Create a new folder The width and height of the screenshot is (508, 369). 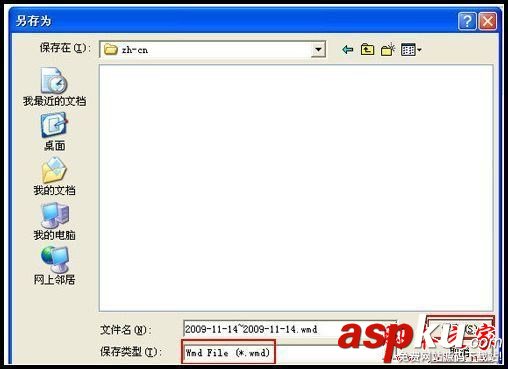point(388,50)
